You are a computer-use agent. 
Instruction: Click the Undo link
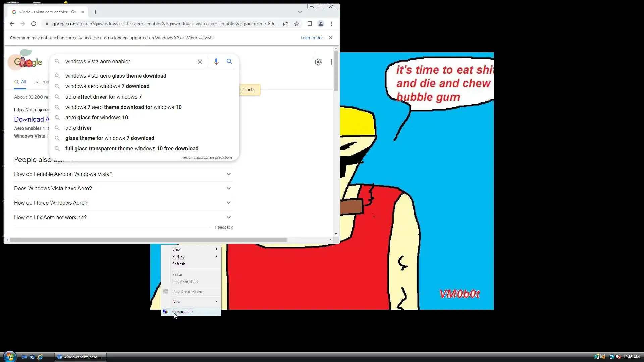(249, 89)
